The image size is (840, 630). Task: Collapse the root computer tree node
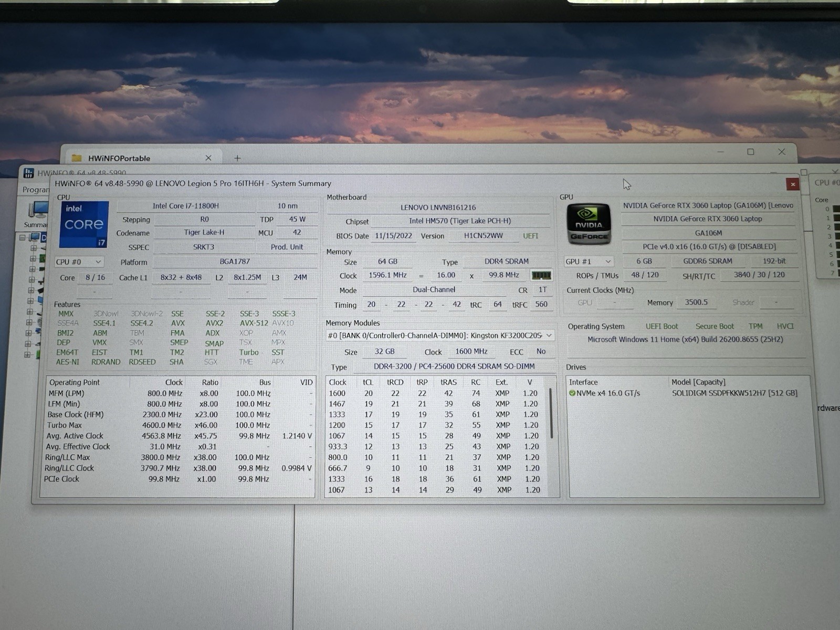coord(23,237)
